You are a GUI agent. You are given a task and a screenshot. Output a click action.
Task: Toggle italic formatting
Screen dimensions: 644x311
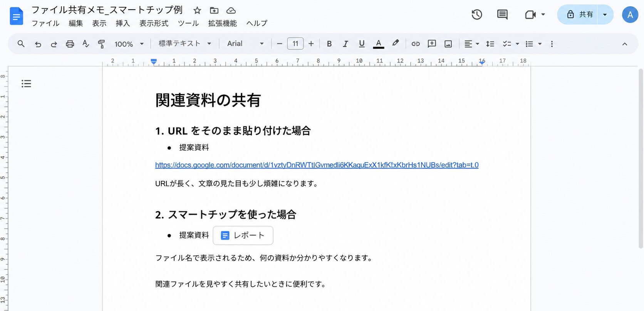[x=345, y=44]
